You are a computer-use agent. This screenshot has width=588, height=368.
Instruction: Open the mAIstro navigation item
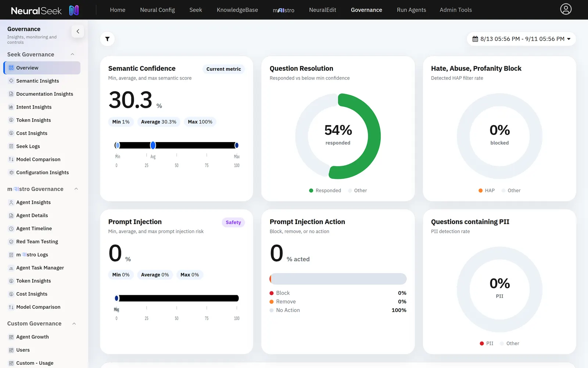click(283, 10)
